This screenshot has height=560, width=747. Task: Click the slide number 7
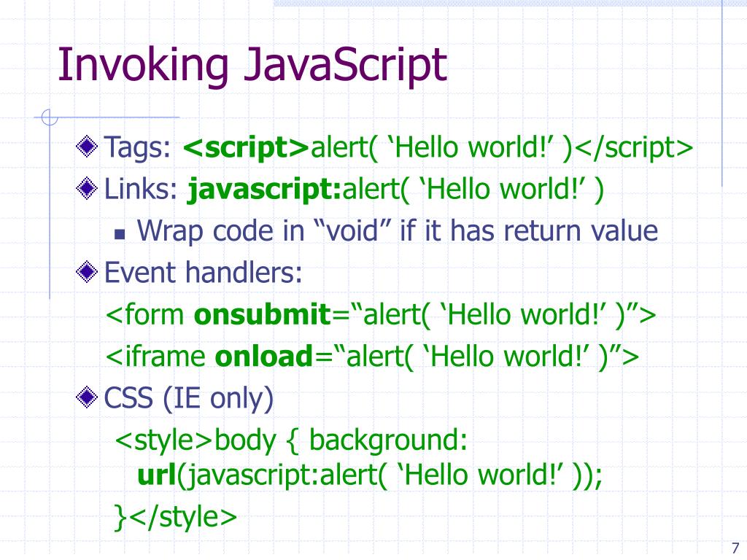pyautogui.click(x=735, y=548)
